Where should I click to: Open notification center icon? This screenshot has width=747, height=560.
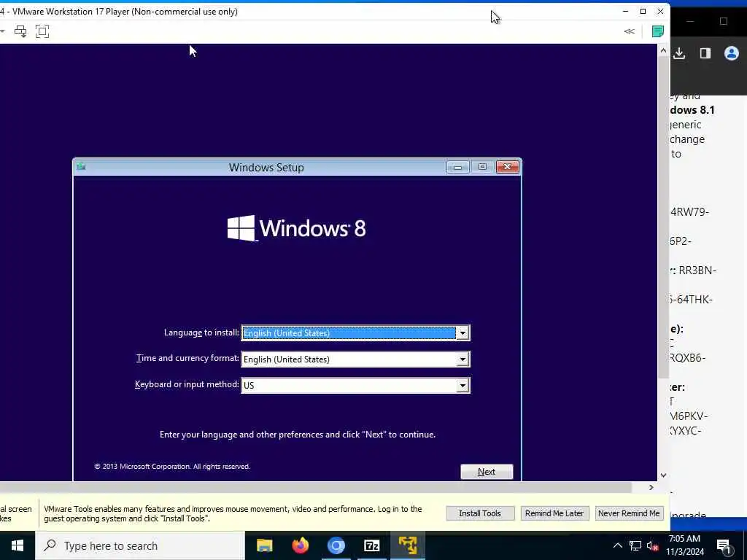(x=724, y=546)
